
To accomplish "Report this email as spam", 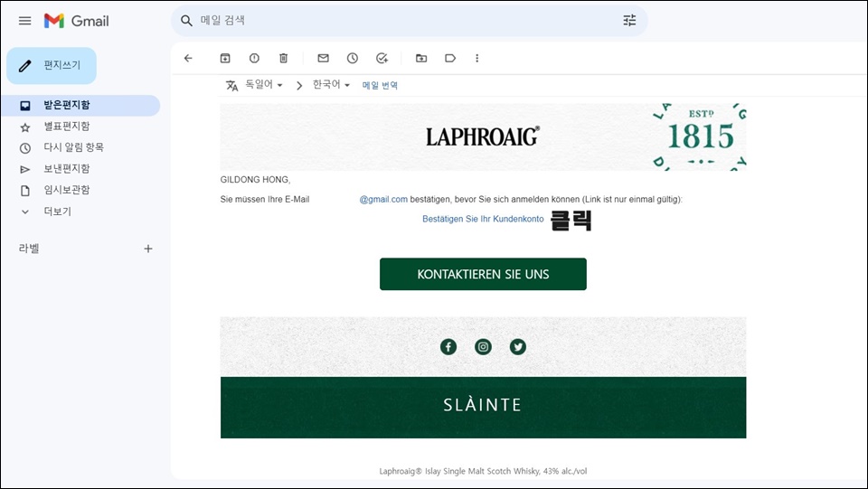I will click(254, 58).
